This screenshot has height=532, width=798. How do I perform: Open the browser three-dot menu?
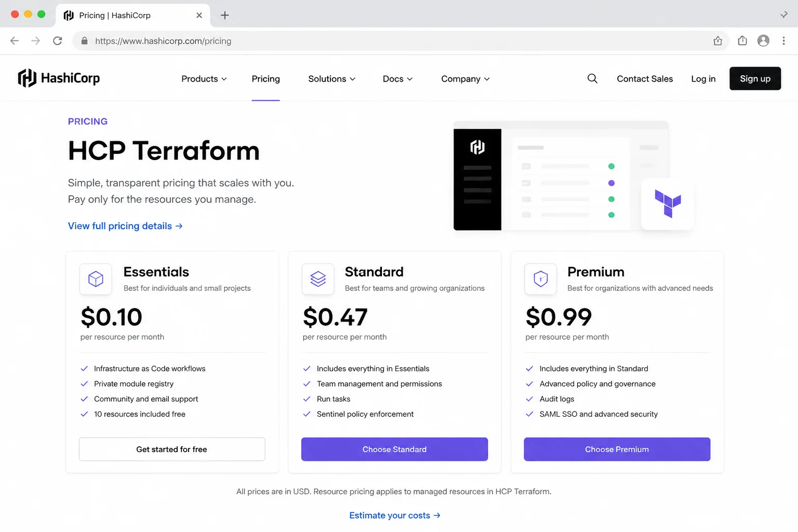tap(784, 41)
